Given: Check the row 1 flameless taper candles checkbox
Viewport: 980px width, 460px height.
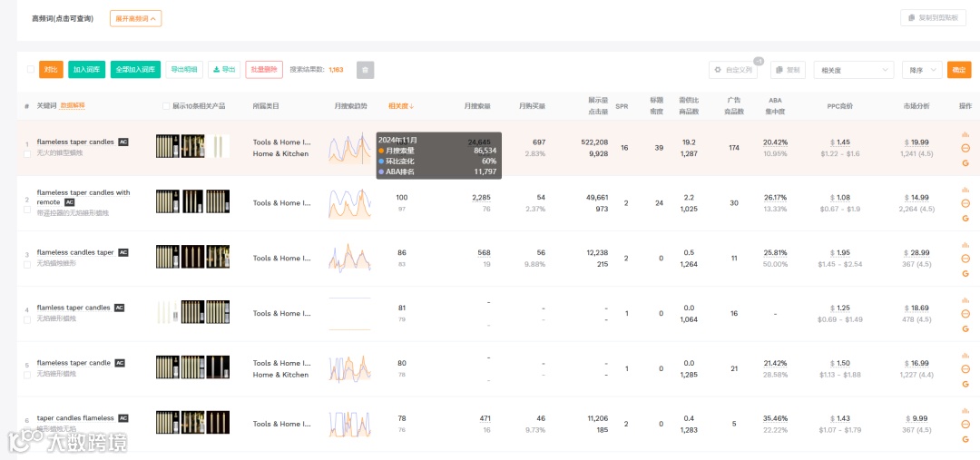Looking at the screenshot, I should coord(27,153).
